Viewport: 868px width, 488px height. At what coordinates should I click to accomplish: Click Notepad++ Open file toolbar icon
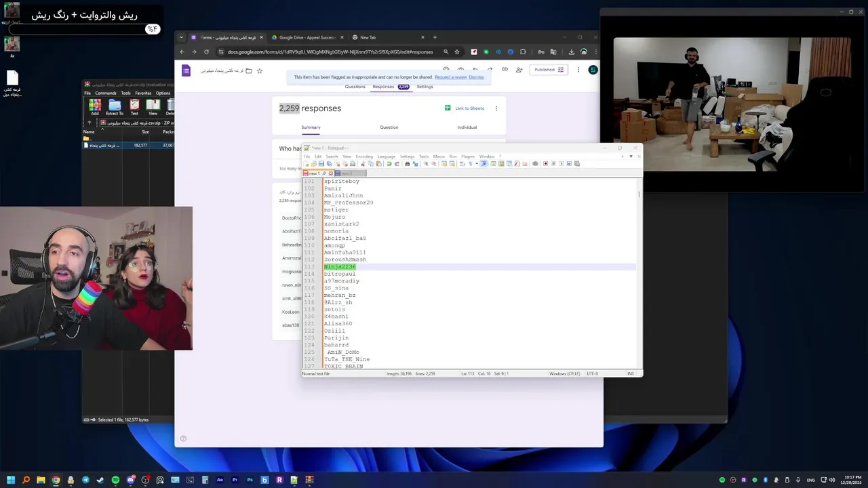314,163
